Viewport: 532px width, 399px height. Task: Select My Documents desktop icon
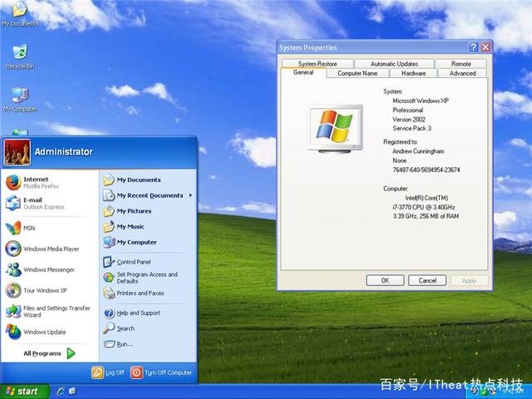click(x=20, y=14)
